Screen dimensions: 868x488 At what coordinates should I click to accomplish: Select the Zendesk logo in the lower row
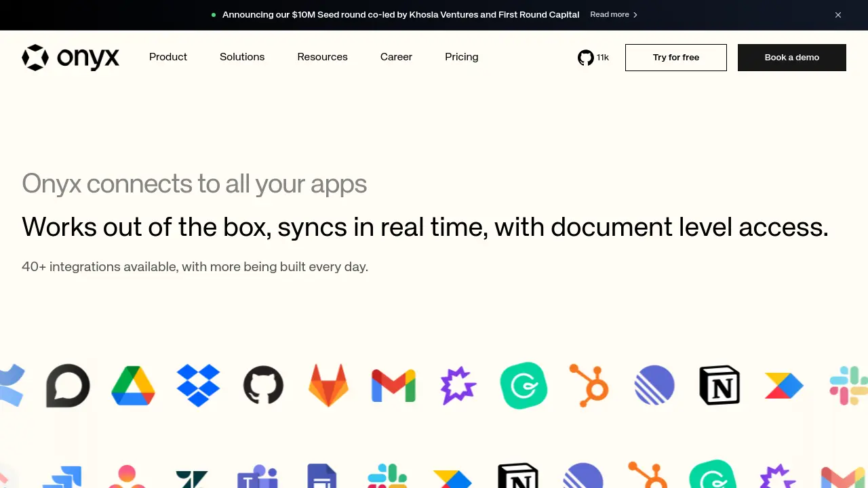tap(192, 479)
